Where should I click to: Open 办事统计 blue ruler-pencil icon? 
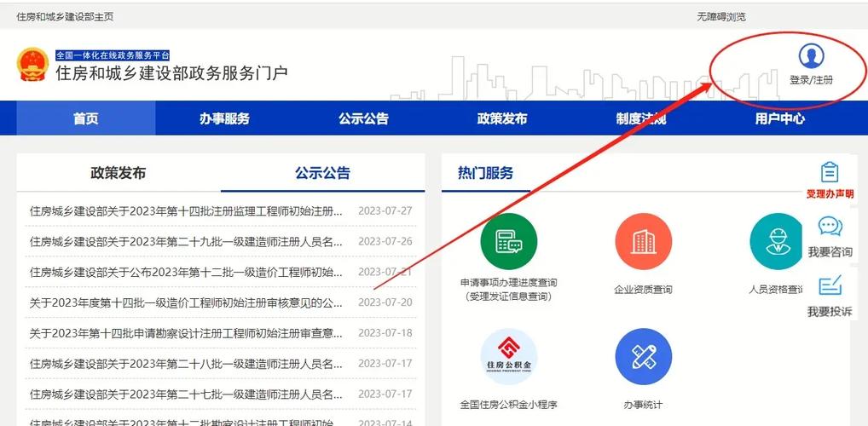(x=643, y=357)
